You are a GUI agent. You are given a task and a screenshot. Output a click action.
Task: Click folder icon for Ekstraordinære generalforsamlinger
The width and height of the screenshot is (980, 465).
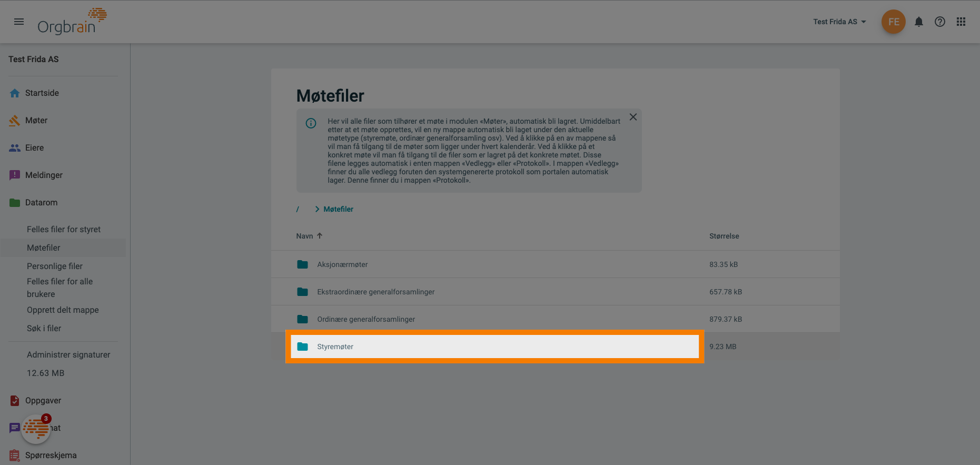pos(302,292)
